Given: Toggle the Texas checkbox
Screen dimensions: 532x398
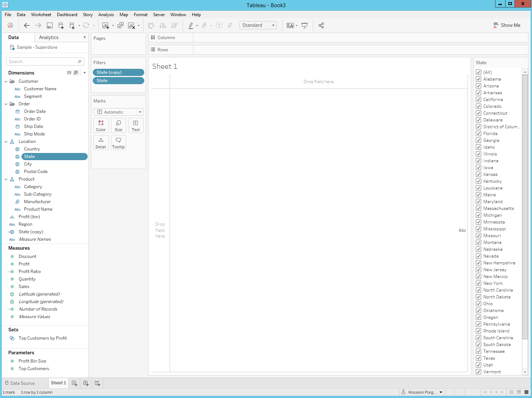Looking at the screenshot, I should (478, 358).
